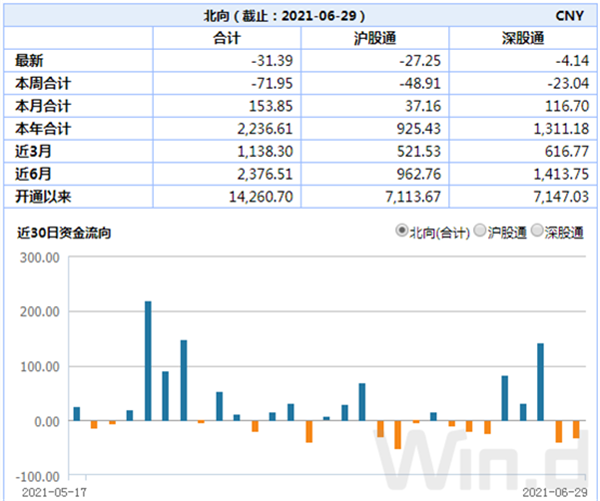
Task: Click the 200.00 y-axis label
Action: [x=40, y=312]
